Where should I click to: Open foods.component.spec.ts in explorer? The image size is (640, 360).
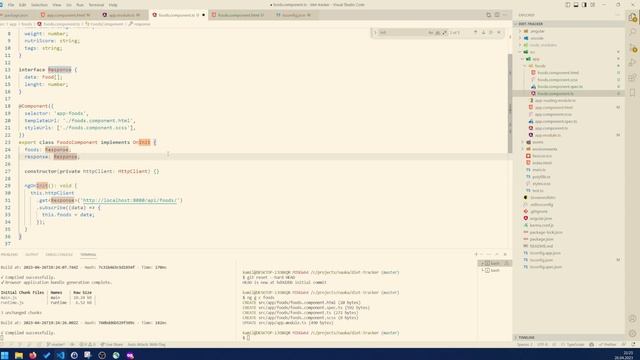tap(569, 87)
